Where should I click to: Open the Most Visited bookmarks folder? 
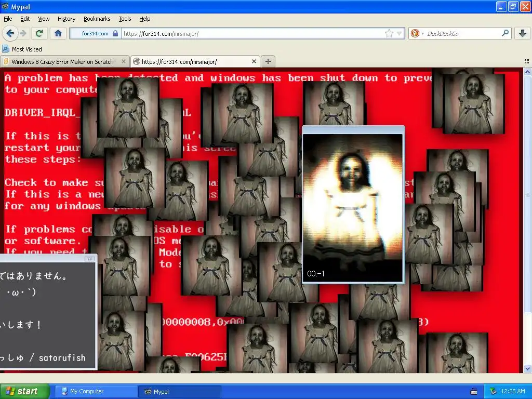22,49
